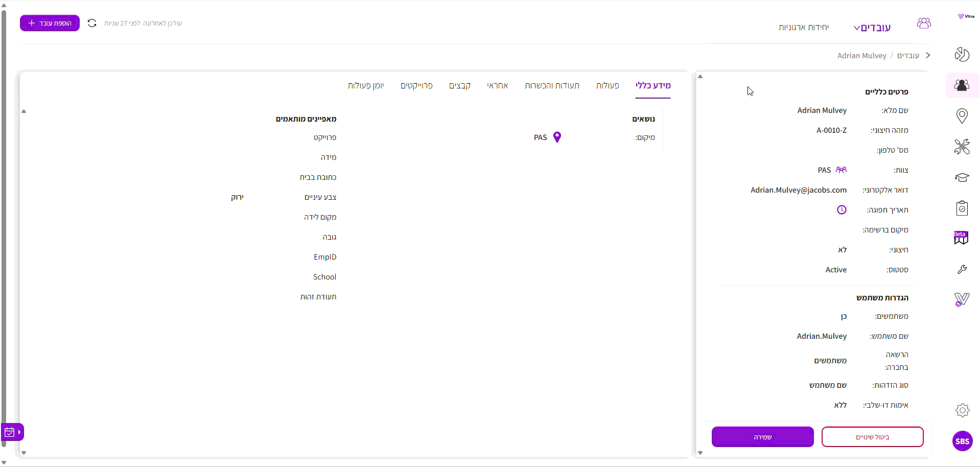The height and width of the screenshot is (467, 980).
Task: Click the Active status value
Action: click(x=836, y=269)
